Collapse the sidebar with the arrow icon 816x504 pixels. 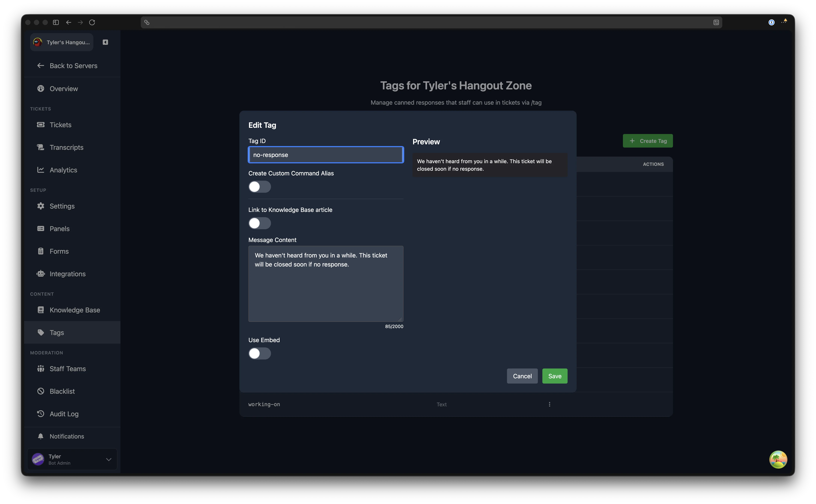pyautogui.click(x=105, y=42)
